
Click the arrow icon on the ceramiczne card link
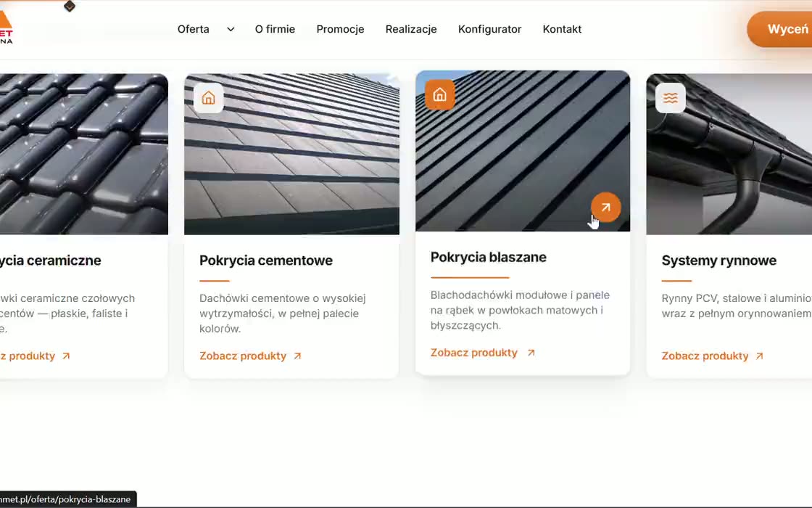click(x=66, y=356)
